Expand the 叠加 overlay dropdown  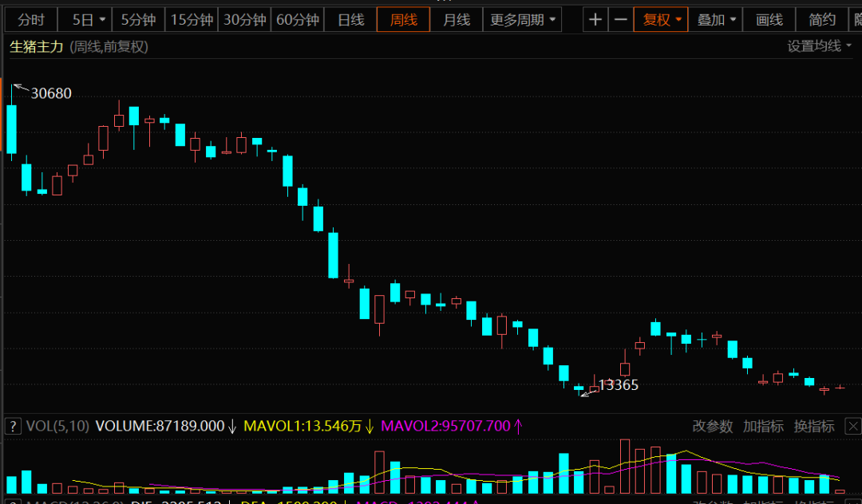(x=716, y=20)
